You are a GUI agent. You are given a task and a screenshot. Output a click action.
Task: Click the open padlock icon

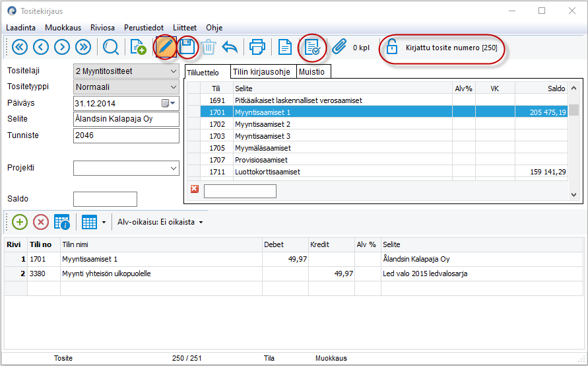point(392,47)
